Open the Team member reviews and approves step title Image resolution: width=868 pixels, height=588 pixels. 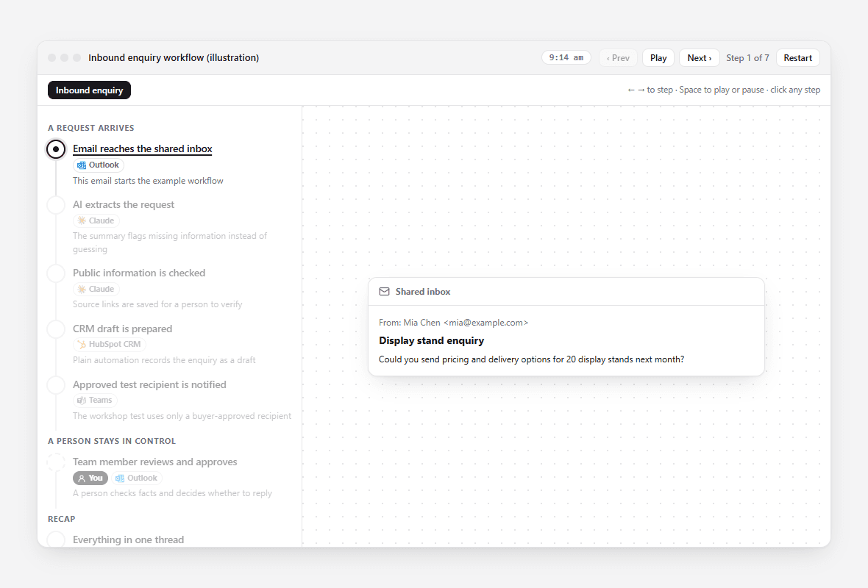click(155, 462)
